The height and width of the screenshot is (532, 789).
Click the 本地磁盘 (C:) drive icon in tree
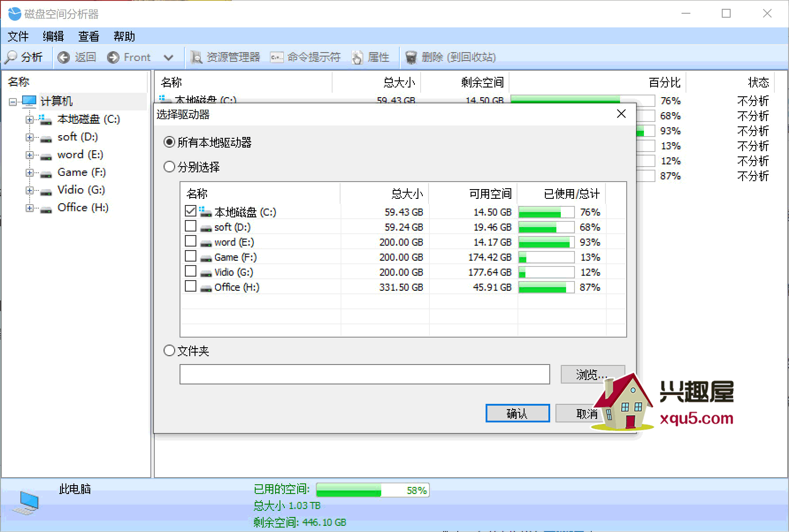46,119
